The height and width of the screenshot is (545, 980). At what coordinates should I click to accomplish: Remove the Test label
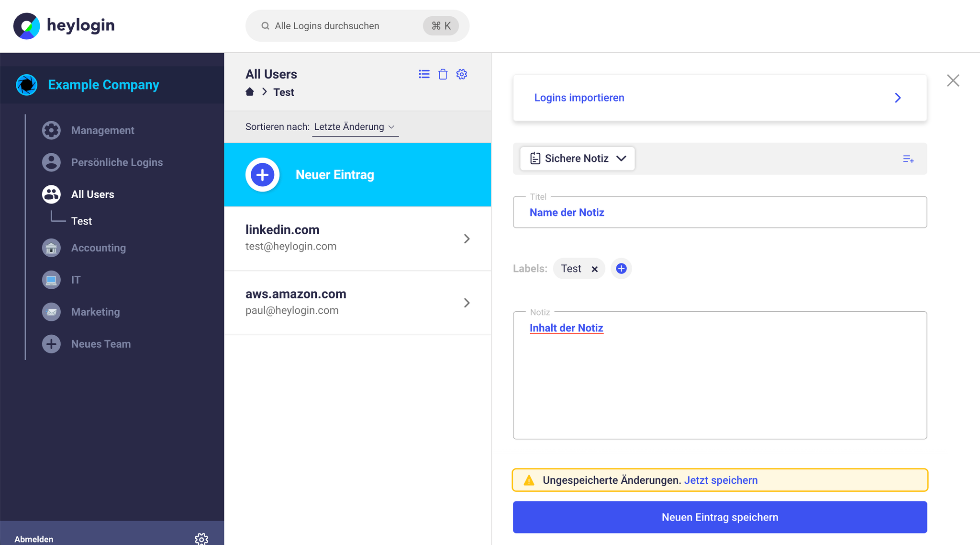[x=595, y=269]
